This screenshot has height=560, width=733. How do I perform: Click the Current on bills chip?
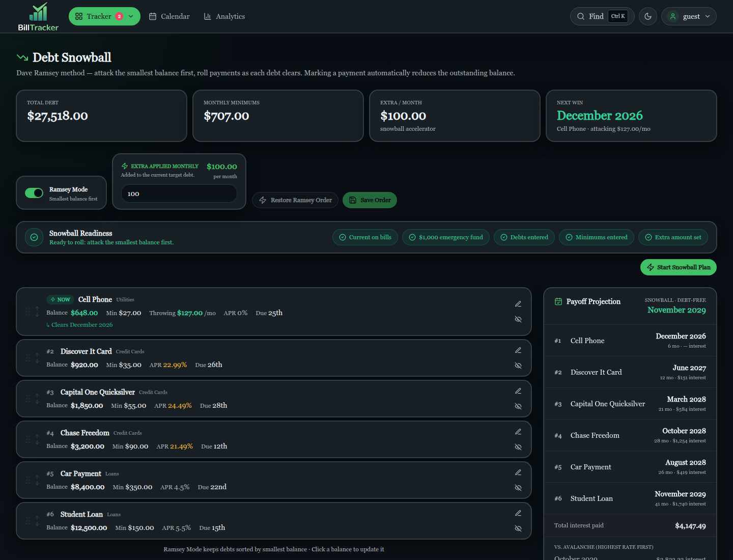coord(365,237)
